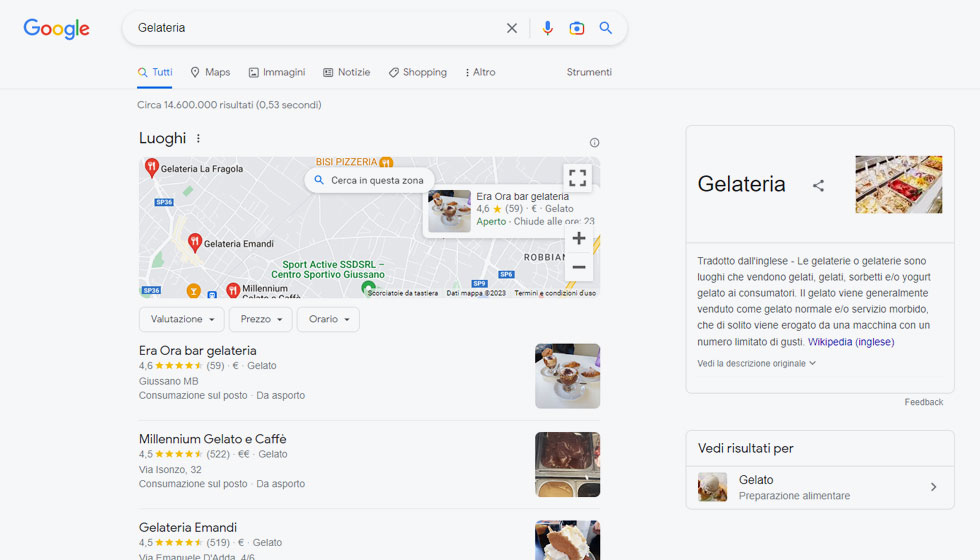
Task: Click Termini e condizioni d'uso on map
Action: click(x=555, y=293)
